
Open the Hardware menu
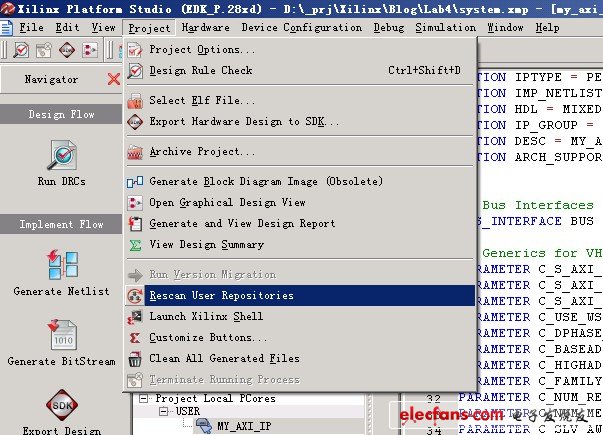[205, 28]
